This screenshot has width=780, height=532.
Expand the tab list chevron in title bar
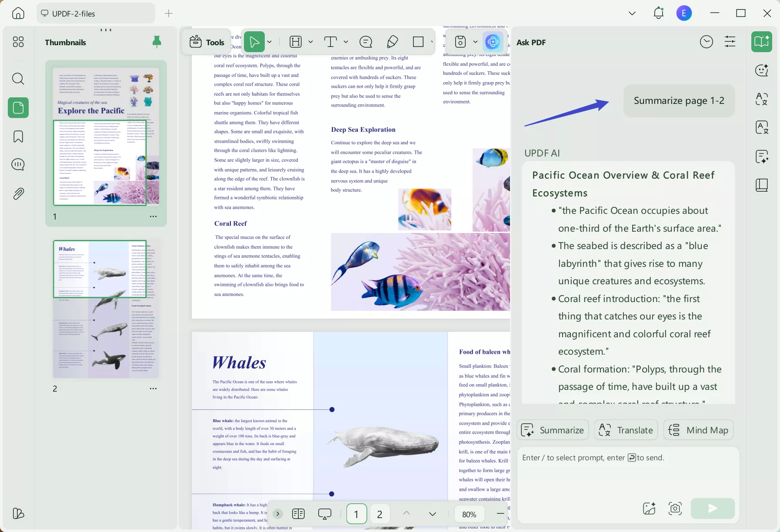tap(632, 13)
